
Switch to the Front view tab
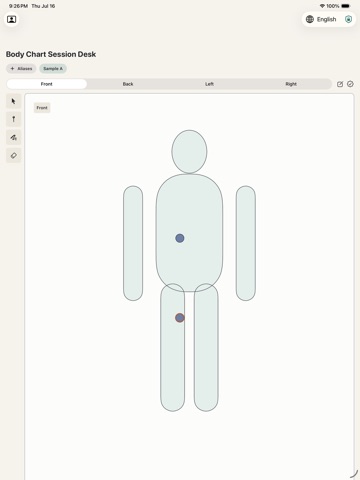click(47, 84)
